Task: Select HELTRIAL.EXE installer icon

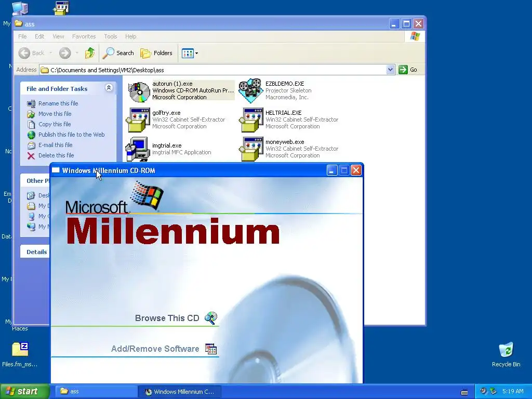Action: [251, 120]
